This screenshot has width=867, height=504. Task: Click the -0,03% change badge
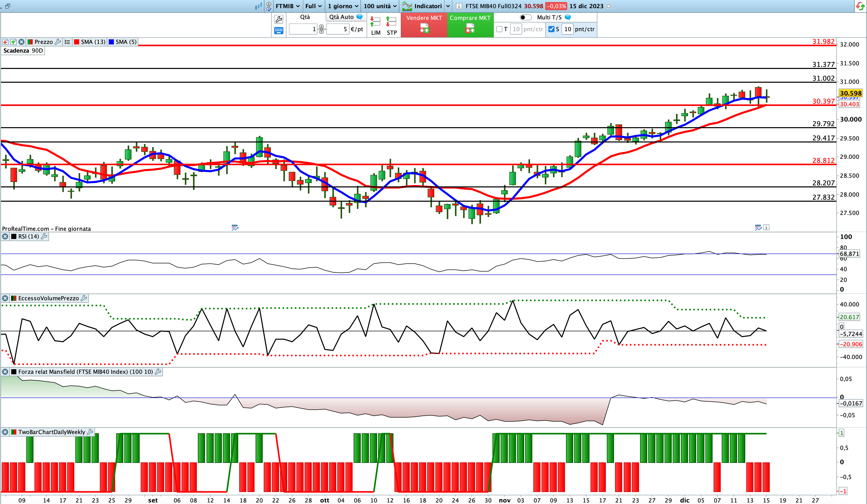[556, 6]
